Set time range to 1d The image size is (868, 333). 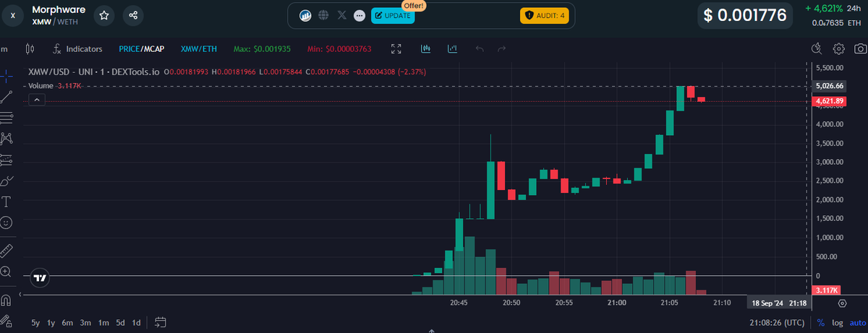tap(136, 322)
